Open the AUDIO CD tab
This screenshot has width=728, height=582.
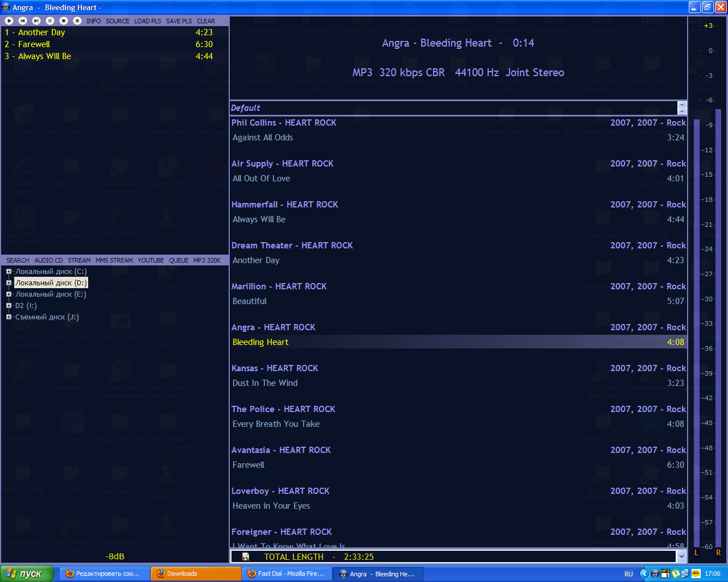[48, 260]
